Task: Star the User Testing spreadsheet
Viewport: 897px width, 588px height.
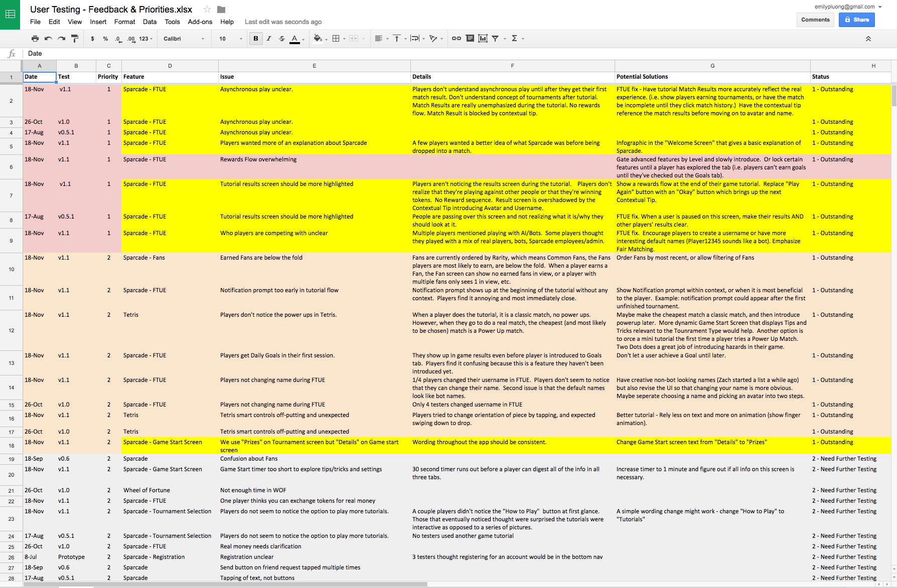Action: point(207,10)
